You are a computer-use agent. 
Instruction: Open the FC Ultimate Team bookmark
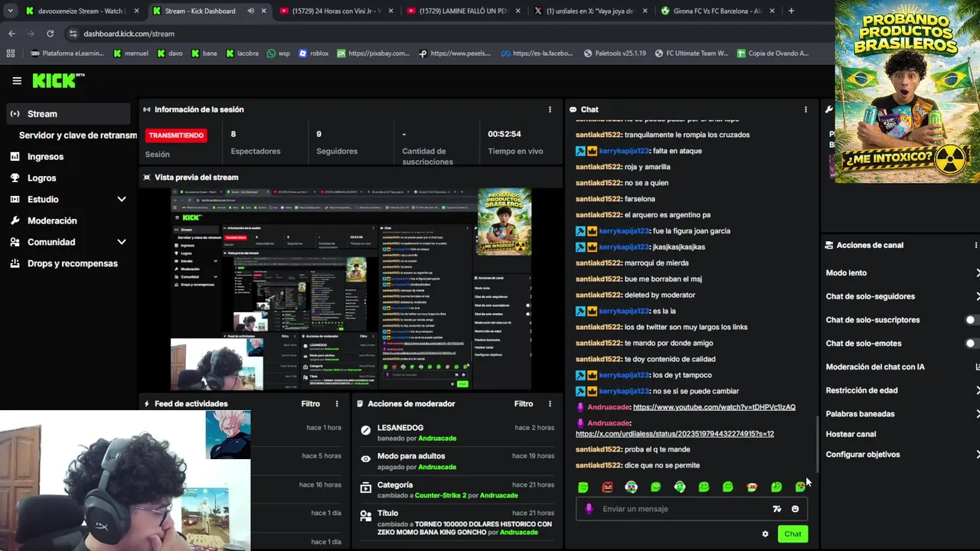pos(691,54)
